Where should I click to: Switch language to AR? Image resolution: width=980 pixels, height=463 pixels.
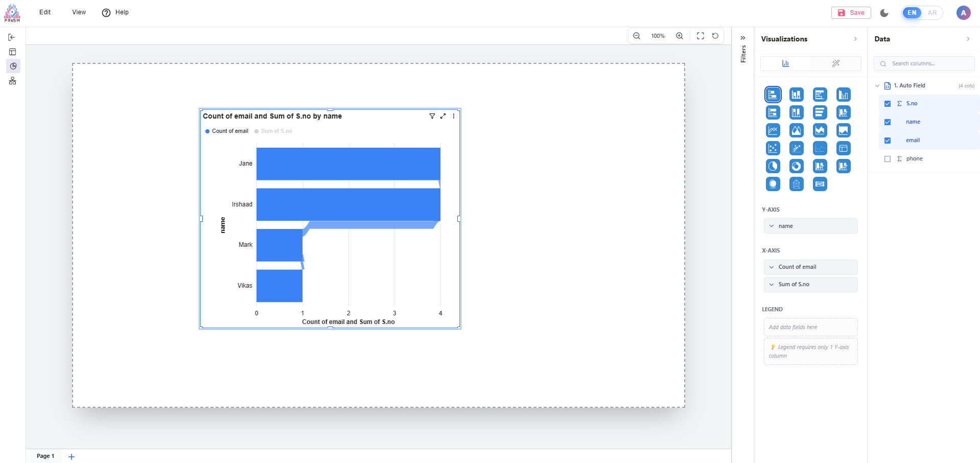coord(932,13)
